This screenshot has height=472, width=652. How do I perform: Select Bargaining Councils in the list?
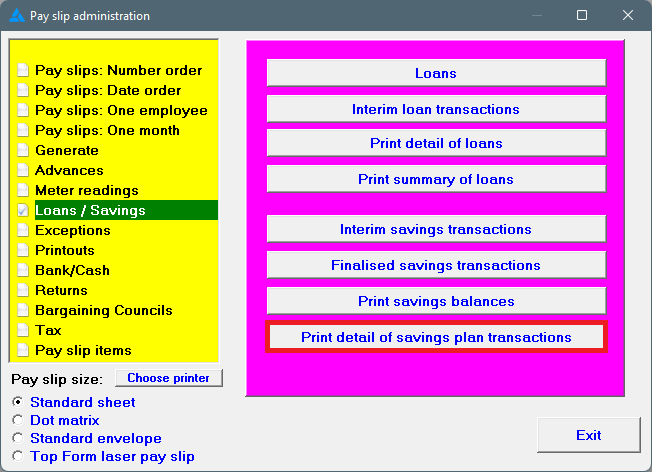104,310
